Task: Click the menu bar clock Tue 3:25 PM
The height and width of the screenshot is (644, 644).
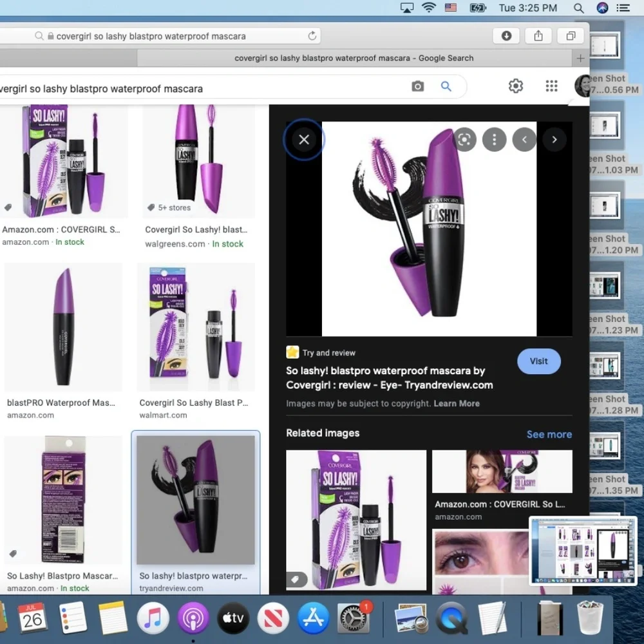Action: tap(528, 8)
